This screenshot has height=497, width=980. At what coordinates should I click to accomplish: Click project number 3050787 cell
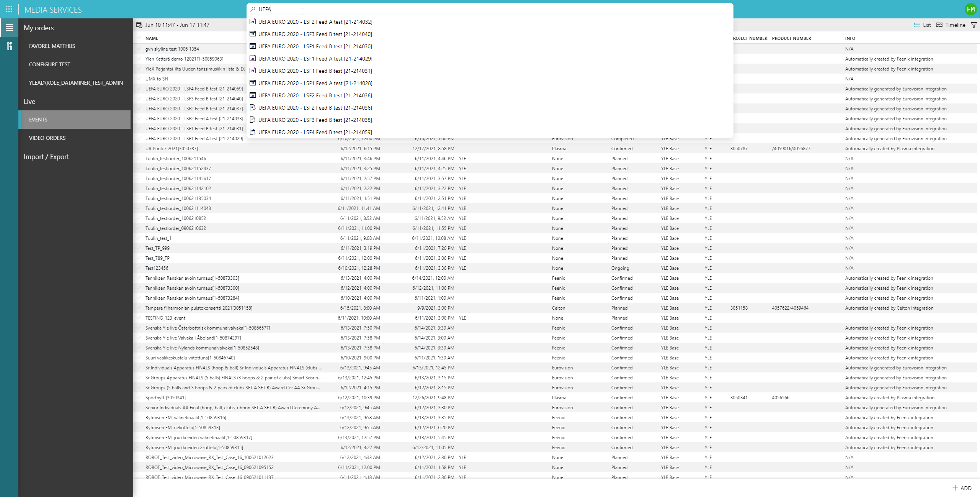point(738,149)
